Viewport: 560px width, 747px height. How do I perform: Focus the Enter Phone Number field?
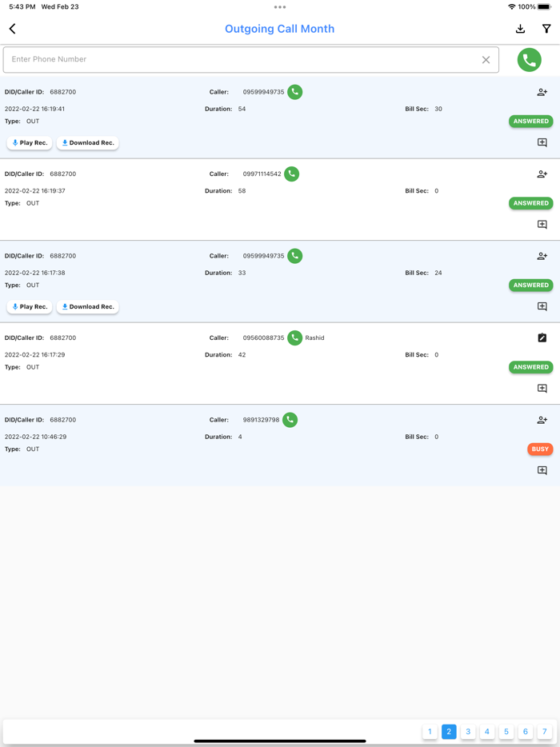click(x=240, y=60)
